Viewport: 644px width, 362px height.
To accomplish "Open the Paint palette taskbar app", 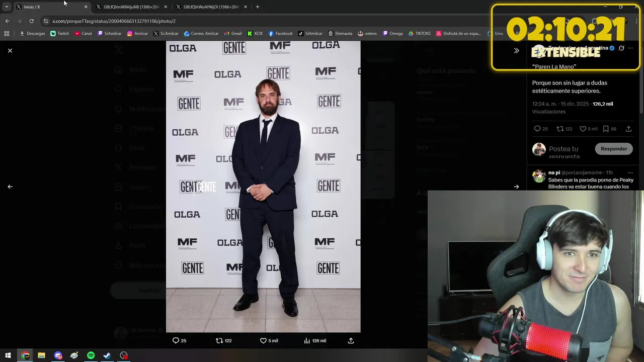I will [x=74, y=355].
